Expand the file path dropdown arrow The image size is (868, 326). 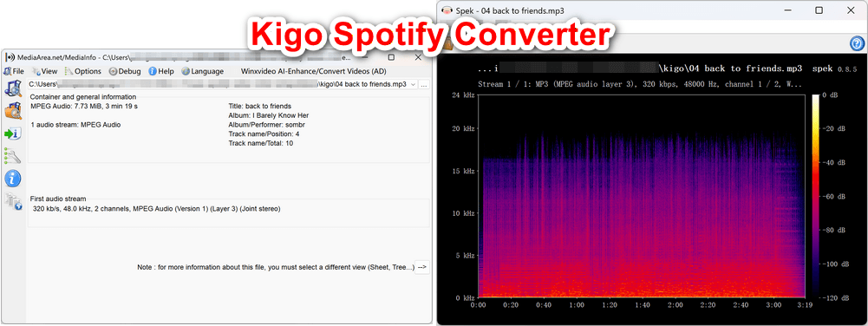(x=413, y=85)
